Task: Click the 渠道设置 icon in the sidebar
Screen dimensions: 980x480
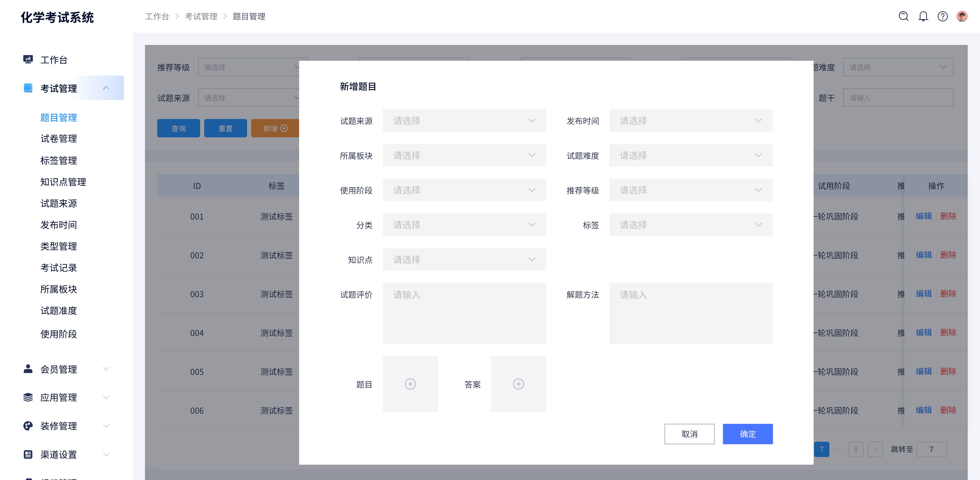Action: pos(28,454)
